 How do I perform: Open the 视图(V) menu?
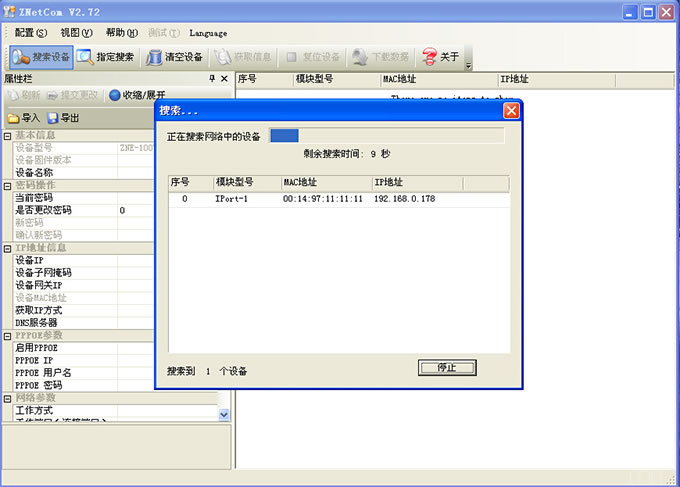76,33
